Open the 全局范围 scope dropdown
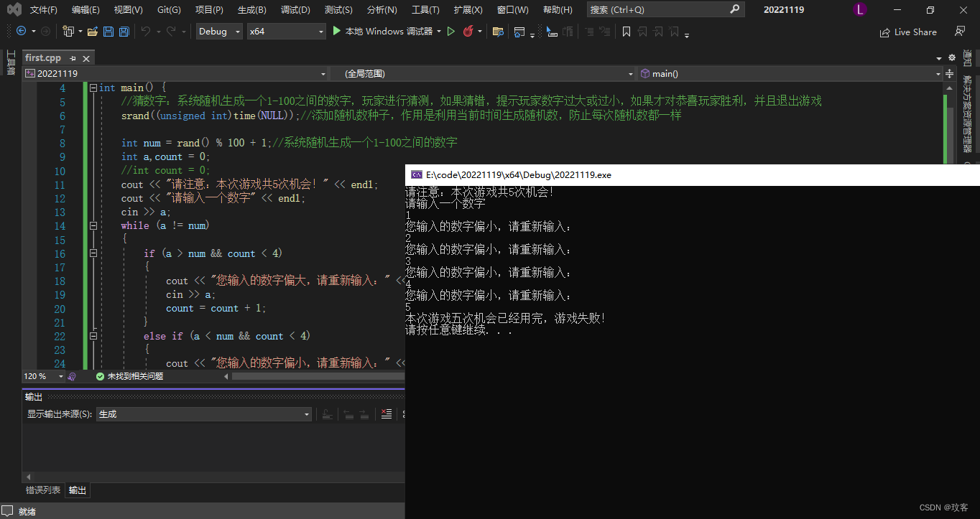This screenshot has width=980, height=519. click(484, 73)
